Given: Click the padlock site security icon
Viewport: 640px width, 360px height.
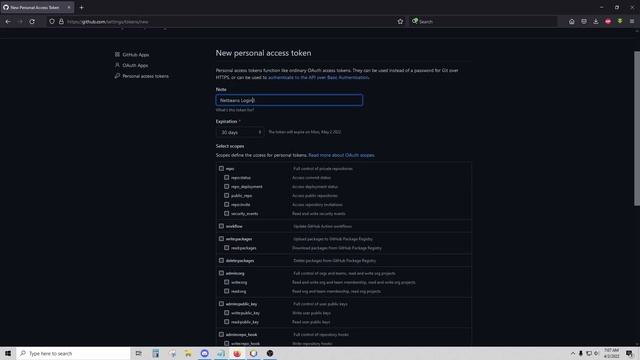Looking at the screenshot, I should 61,22.
